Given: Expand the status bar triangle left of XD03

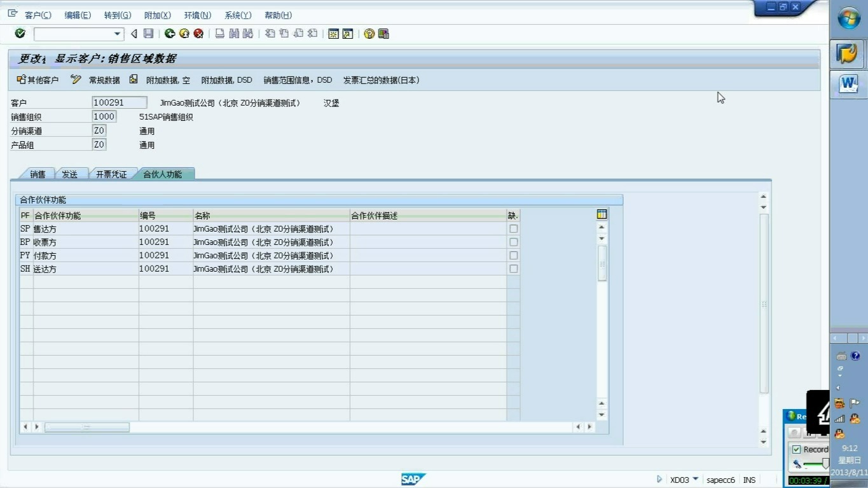Looking at the screenshot, I should coord(659,480).
